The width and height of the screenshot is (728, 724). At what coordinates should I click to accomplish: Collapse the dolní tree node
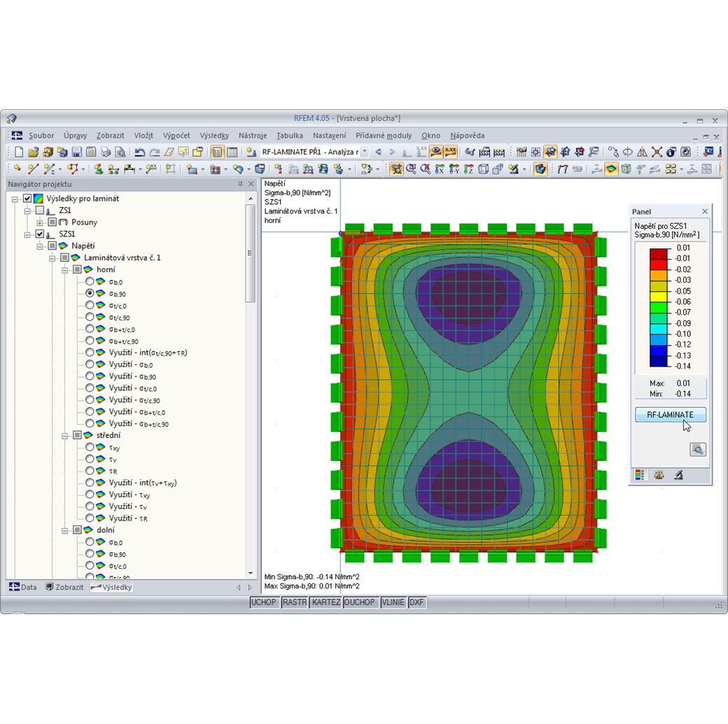(65, 530)
